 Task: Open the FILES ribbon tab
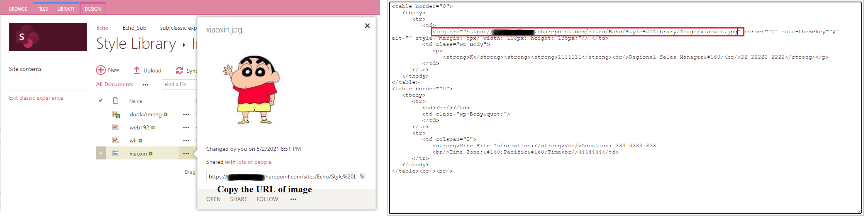point(43,9)
